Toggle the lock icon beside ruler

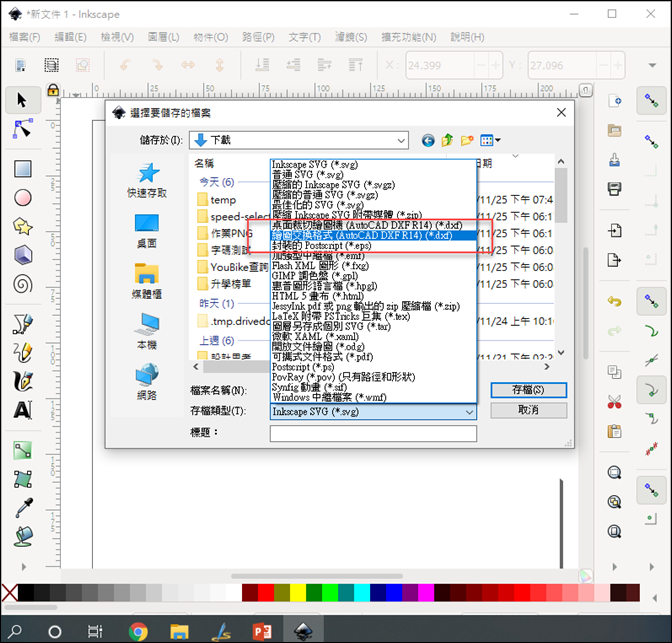[53, 90]
